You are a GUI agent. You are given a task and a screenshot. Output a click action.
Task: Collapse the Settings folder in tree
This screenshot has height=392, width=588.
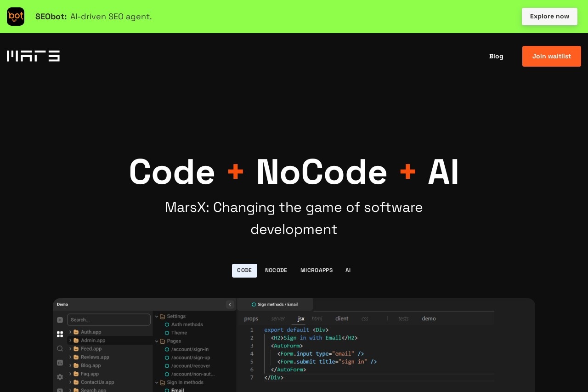pyautogui.click(x=157, y=316)
